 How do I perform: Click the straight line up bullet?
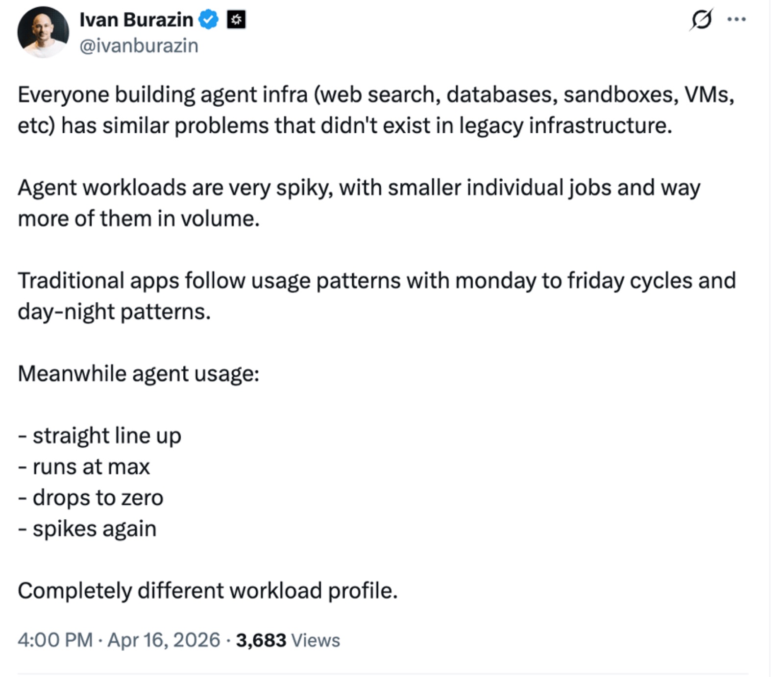coord(99,435)
